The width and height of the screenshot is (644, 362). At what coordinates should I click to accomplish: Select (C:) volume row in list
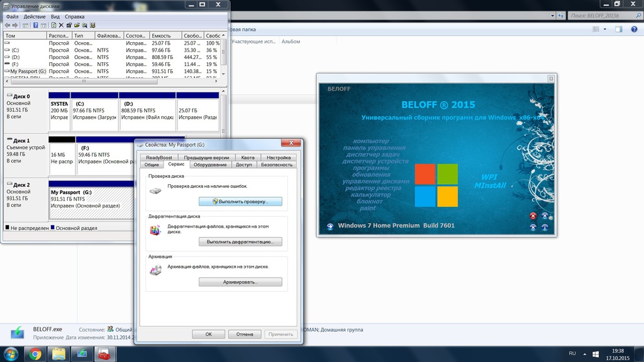(x=112, y=50)
